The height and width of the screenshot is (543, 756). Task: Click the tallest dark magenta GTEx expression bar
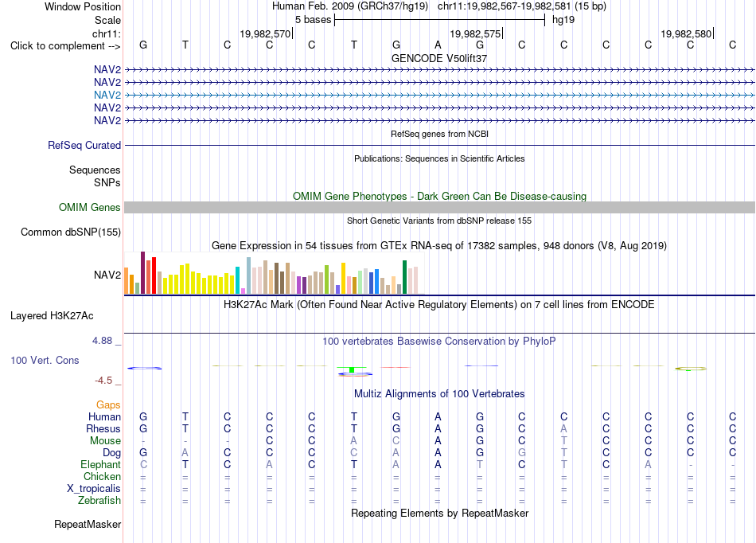click(x=142, y=272)
